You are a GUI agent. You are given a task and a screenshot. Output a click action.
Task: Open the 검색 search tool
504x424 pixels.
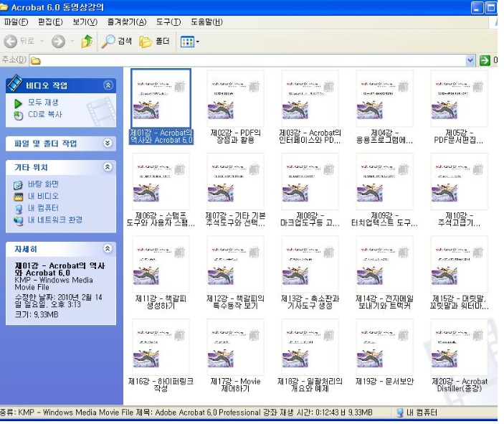tap(116, 41)
